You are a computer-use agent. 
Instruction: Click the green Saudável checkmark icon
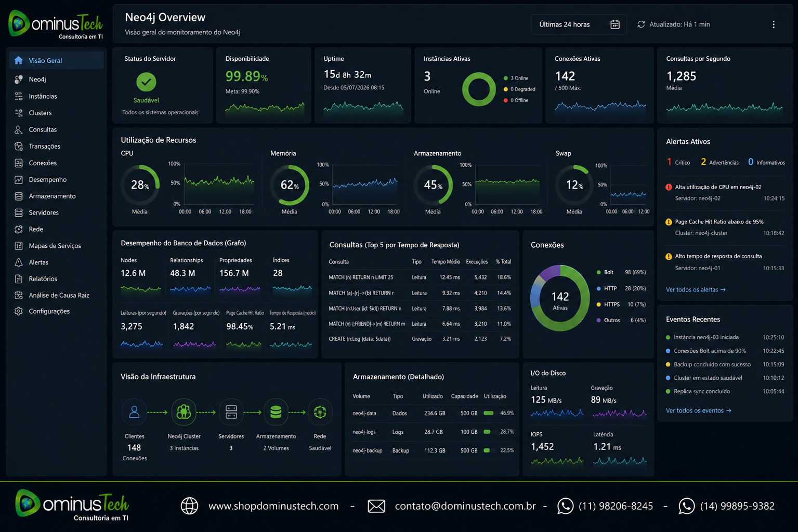point(146,82)
